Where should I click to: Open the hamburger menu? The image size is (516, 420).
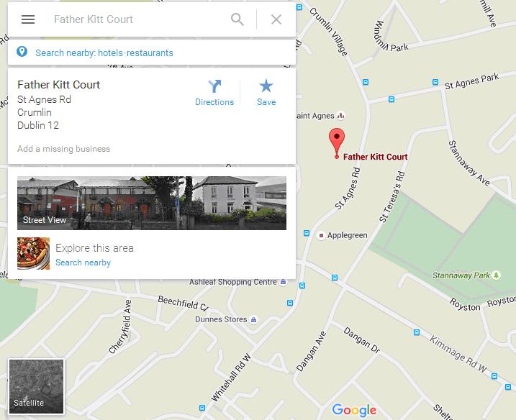pos(28,19)
